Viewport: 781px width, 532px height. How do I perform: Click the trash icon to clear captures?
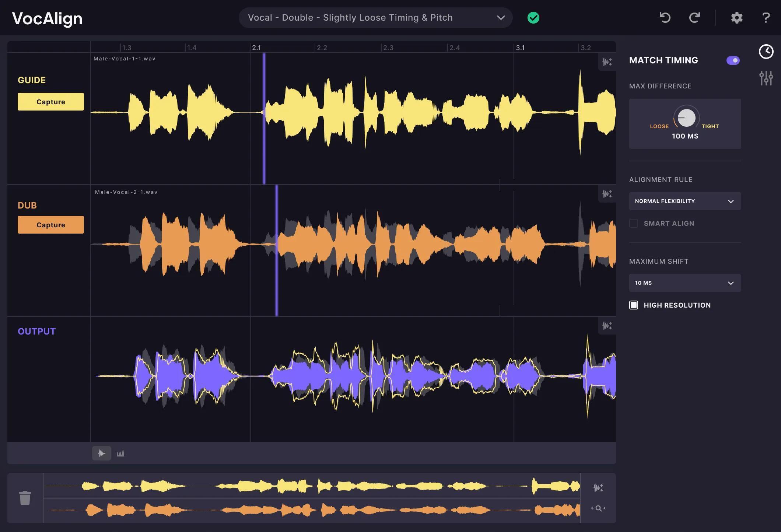point(25,497)
